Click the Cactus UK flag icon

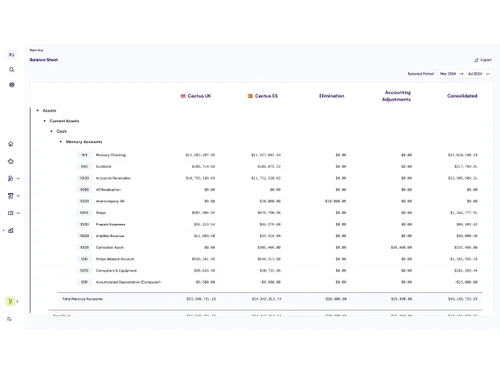coord(183,96)
